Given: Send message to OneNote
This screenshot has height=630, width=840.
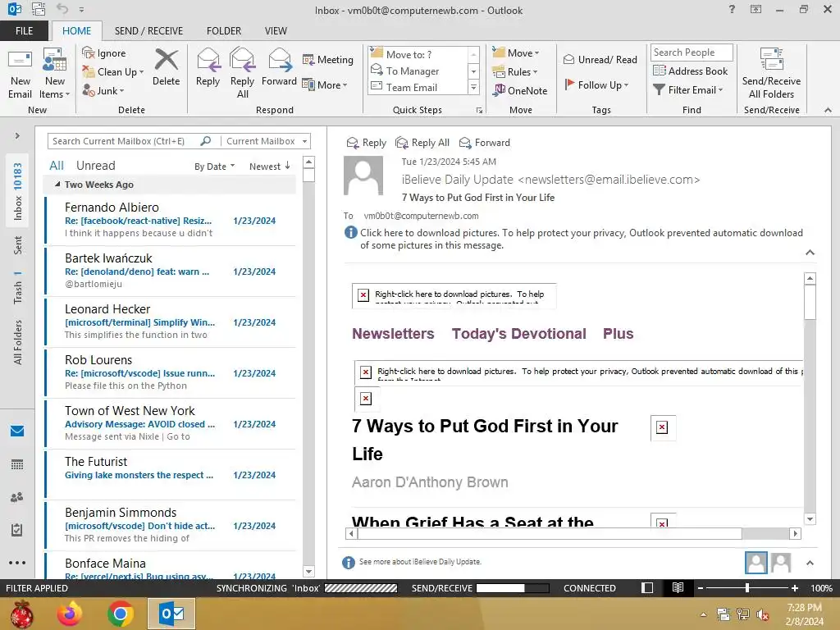Looking at the screenshot, I should click(x=520, y=90).
